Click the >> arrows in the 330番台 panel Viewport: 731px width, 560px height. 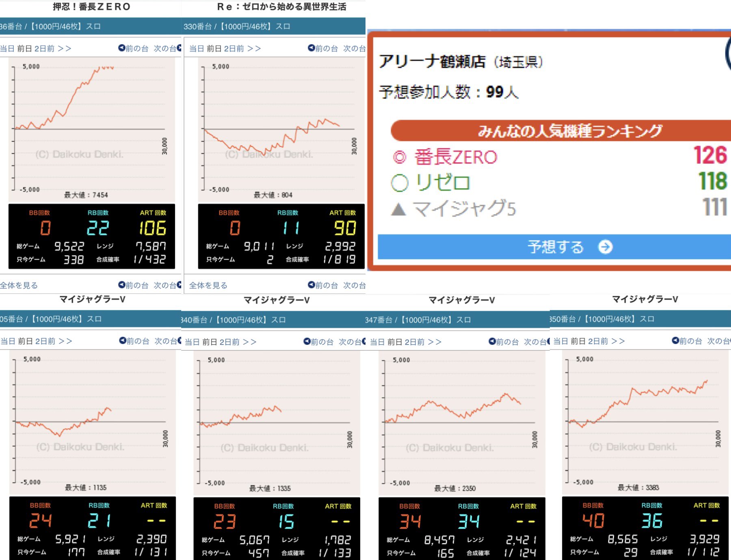[254, 49]
